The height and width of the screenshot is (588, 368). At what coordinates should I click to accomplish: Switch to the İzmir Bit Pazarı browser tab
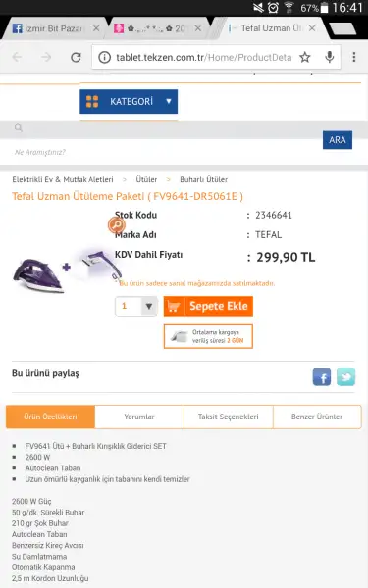(x=53, y=28)
